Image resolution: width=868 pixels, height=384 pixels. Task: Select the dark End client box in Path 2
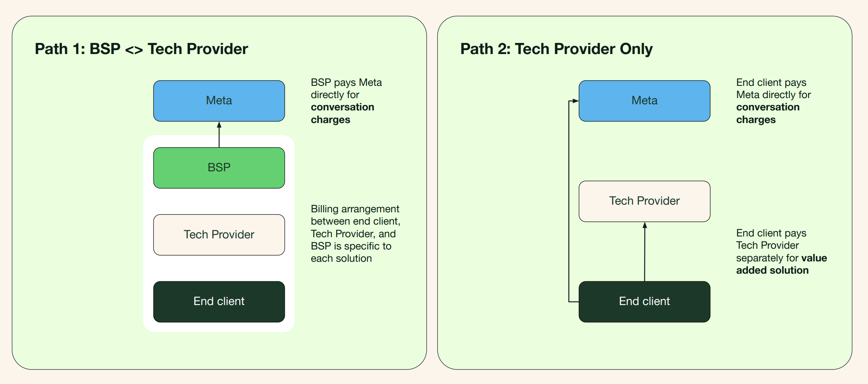click(x=644, y=302)
